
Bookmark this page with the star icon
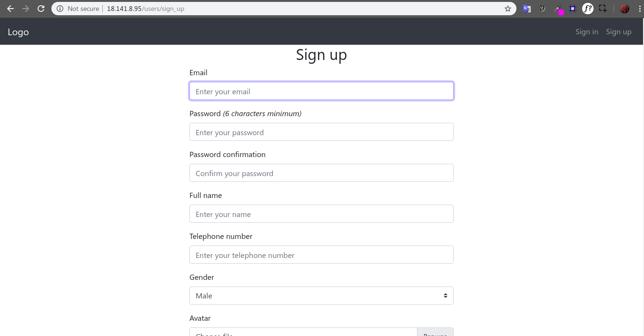pos(508,9)
